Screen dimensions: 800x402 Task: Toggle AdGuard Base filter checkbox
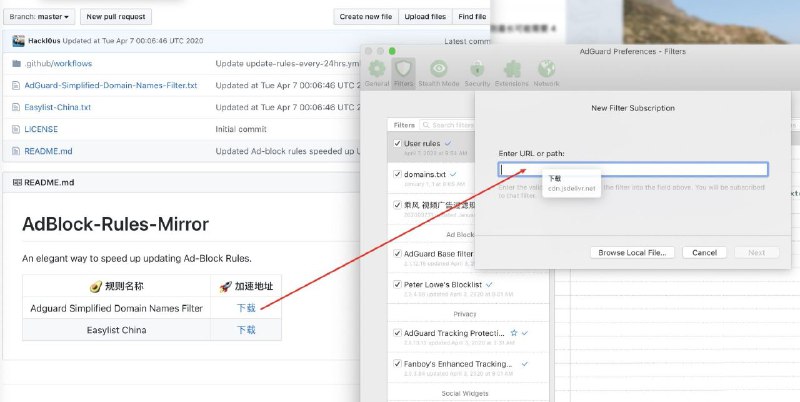click(397, 254)
